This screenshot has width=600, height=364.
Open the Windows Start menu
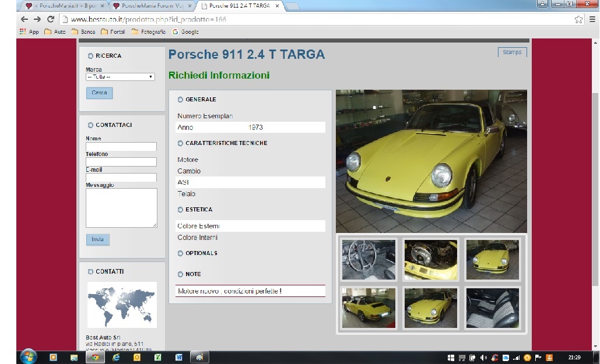coord(29,357)
